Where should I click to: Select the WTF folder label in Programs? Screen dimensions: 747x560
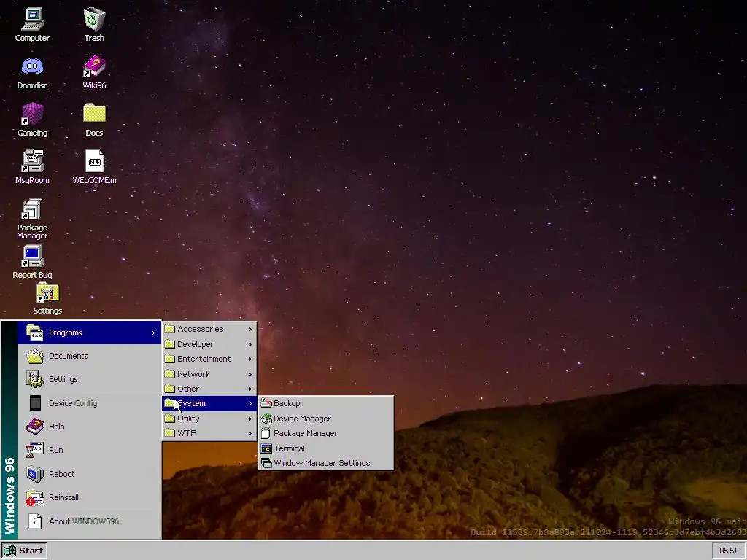[x=186, y=433]
